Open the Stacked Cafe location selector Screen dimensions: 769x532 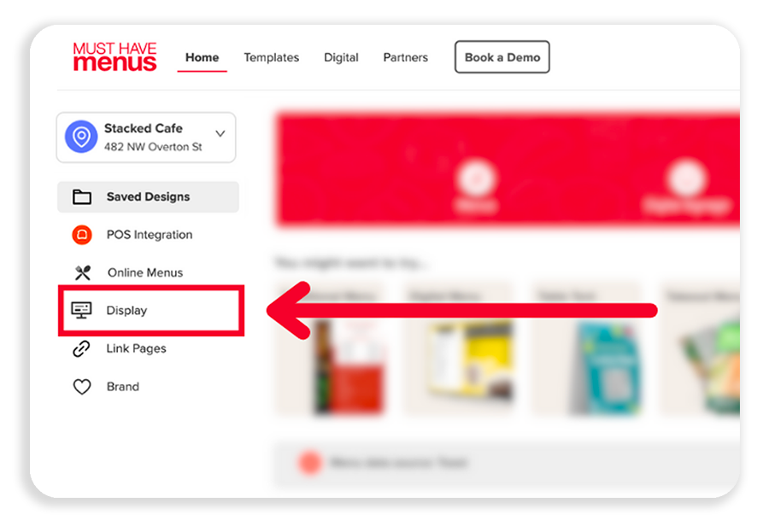point(146,137)
